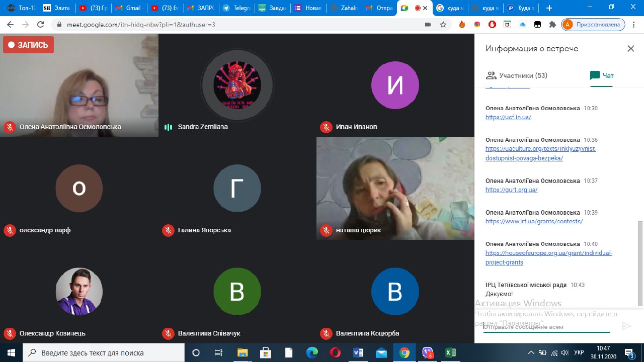Image resolution: width=644 pixels, height=362 pixels.
Task: Switch to the Участники (53) tab
Action: [x=517, y=76]
